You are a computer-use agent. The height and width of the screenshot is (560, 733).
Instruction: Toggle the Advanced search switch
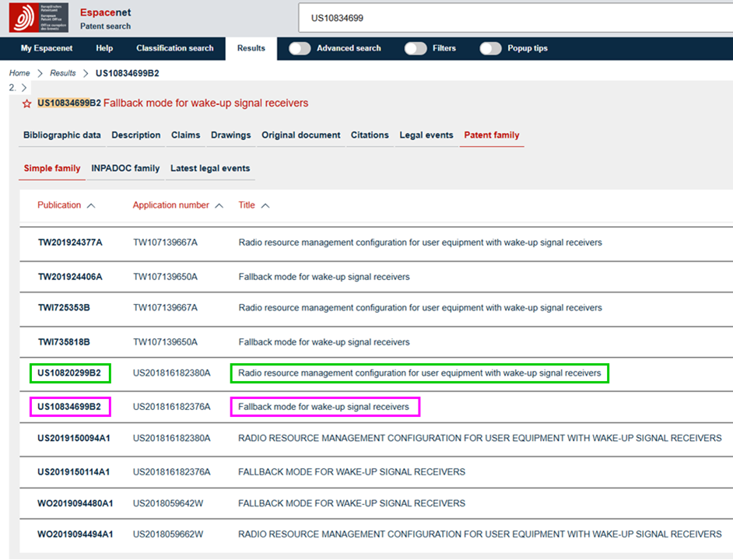point(300,48)
